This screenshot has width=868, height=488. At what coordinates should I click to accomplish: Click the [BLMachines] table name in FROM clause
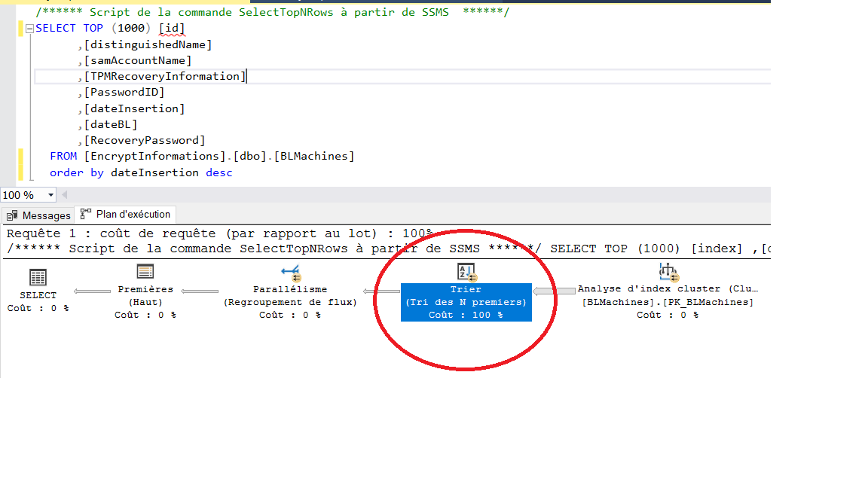(x=314, y=157)
